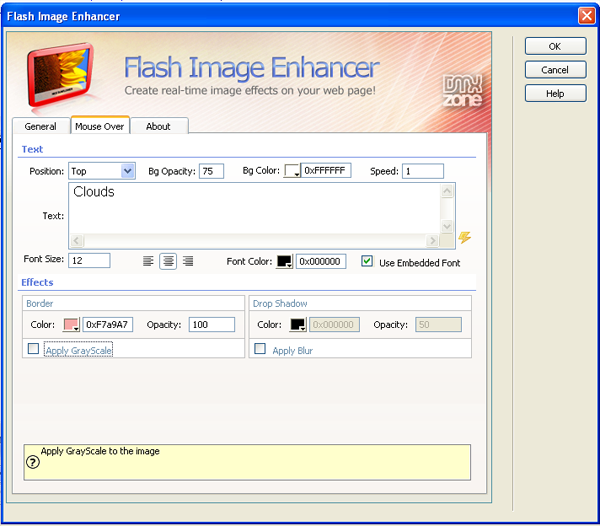
Task: Click the text area scroll down arrow
Action: [x=447, y=226]
